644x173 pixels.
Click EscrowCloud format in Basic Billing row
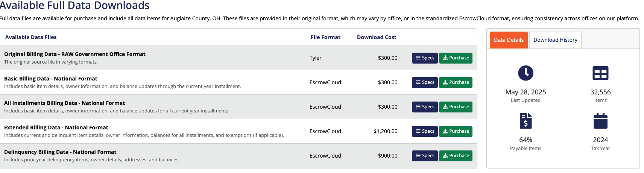click(x=325, y=82)
